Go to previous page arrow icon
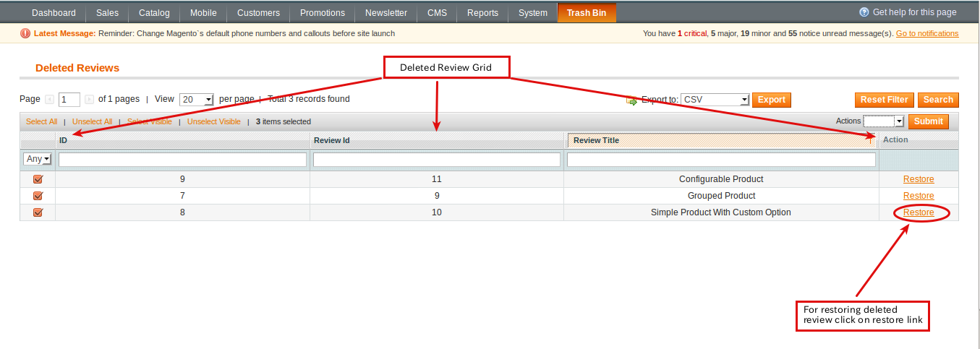 pos(49,100)
